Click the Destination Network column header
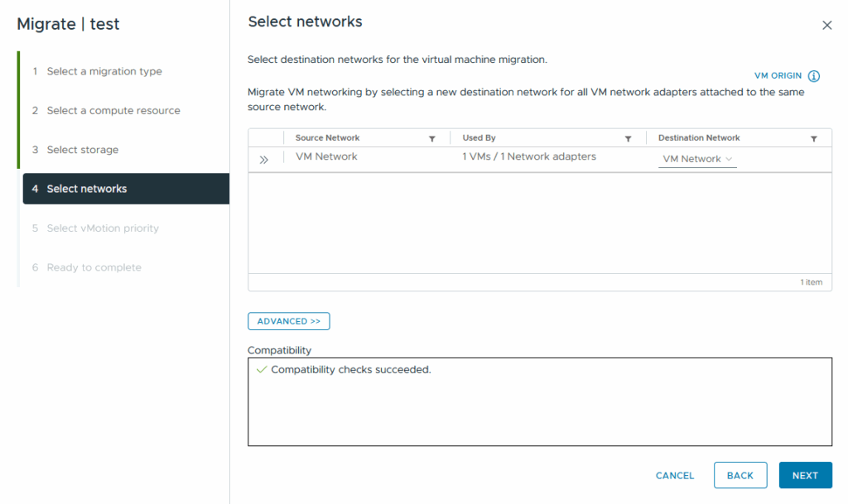Viewport: 848px width, 504px height. [x=699, y=137]
